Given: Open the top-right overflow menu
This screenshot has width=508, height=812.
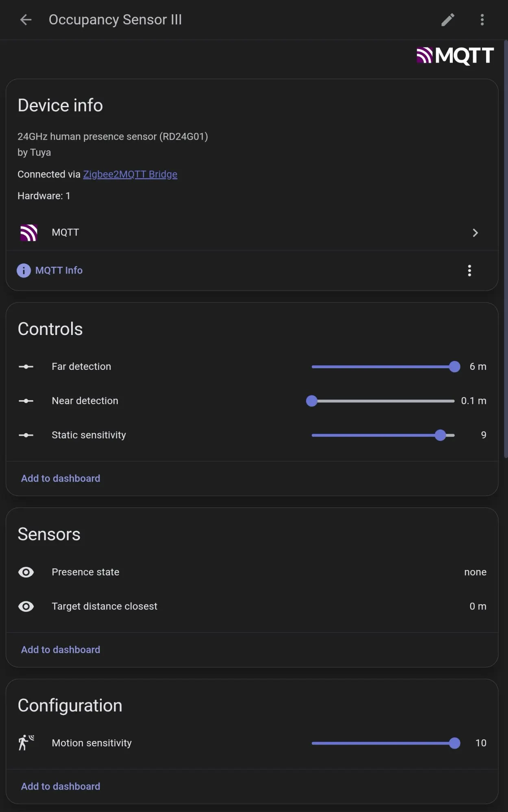Looking at the screenshot, I should [x=482, y=19].
